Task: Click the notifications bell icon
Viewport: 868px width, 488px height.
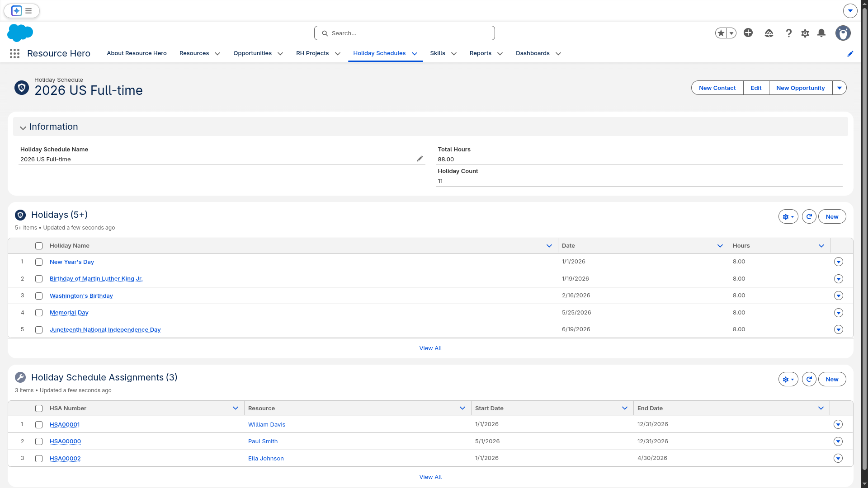Action: tap(821, 33)
